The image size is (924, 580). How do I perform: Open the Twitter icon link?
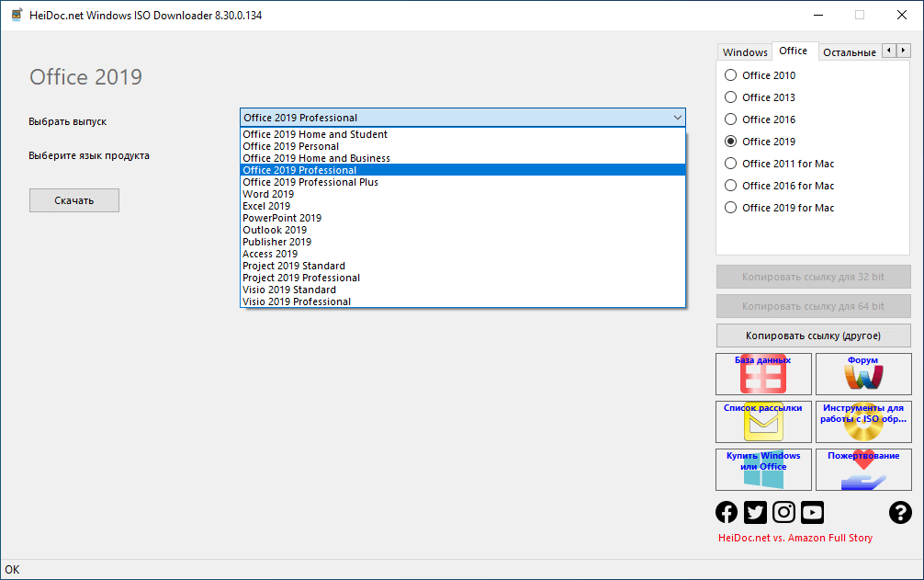[x=755, y=512]
